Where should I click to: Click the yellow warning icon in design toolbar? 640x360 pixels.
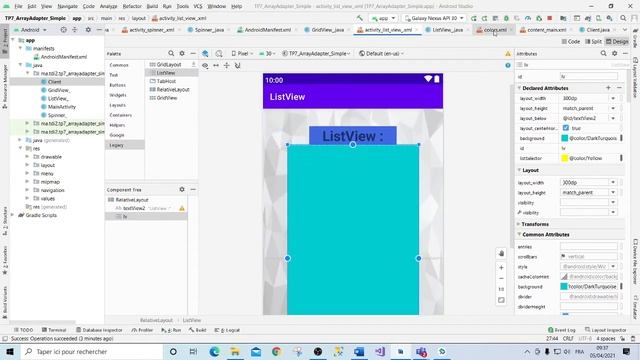point(508,53)
